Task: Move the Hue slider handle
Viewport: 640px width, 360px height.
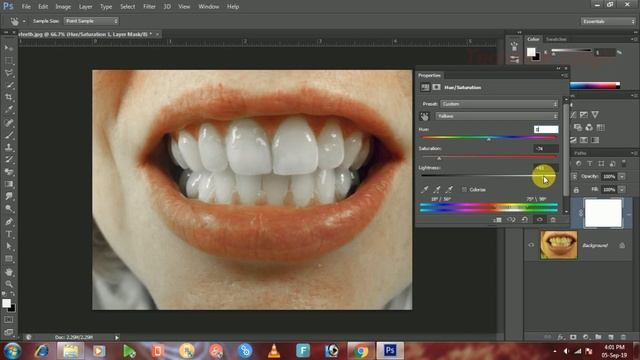Action: pos(489,139)
